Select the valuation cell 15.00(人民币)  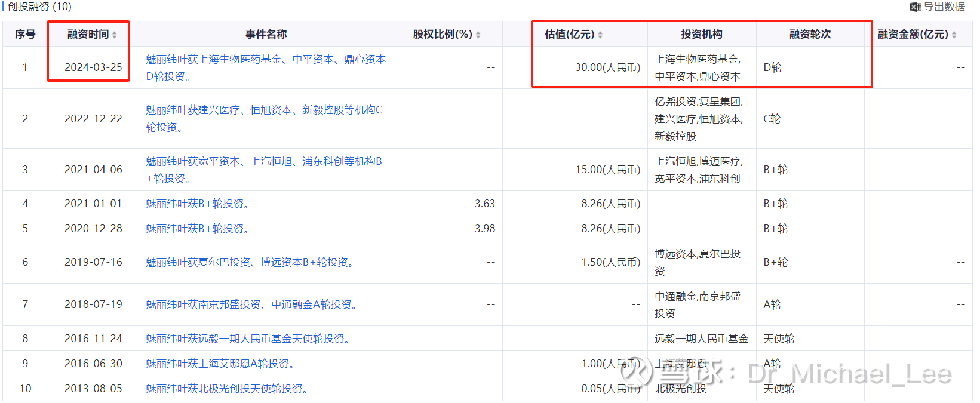click(x=575, y=170)
